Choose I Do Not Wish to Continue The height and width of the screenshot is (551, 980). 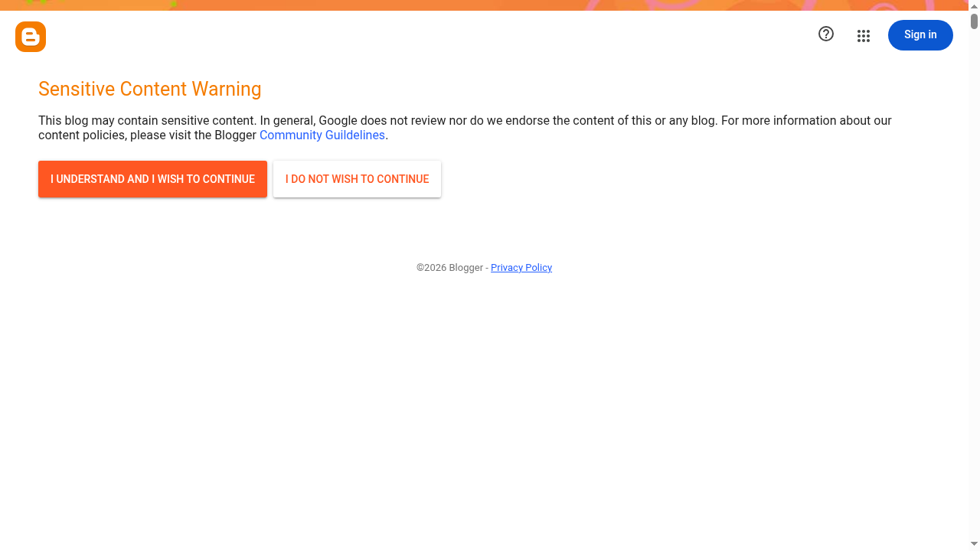pos(357,179)
